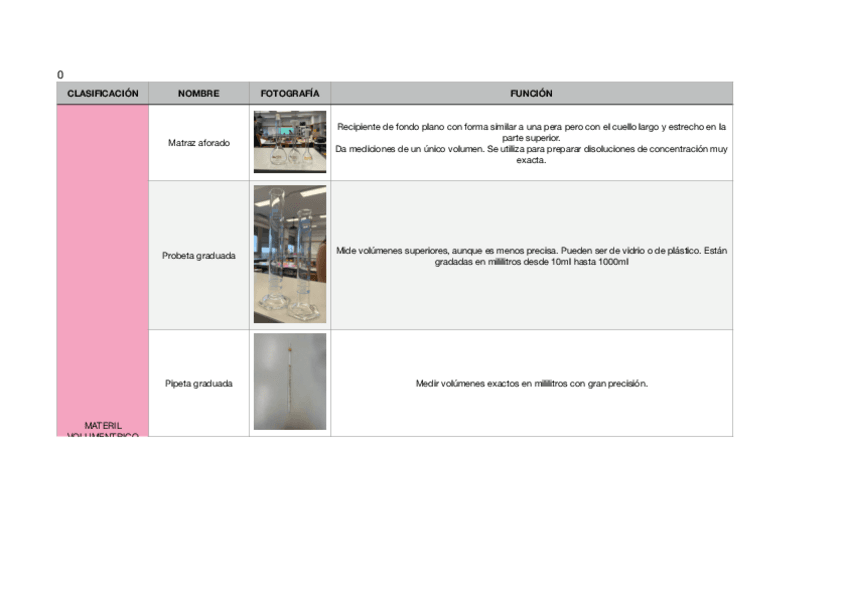Click the Pipeta graduada name cell
848x599 pixels.
point(199,383)
